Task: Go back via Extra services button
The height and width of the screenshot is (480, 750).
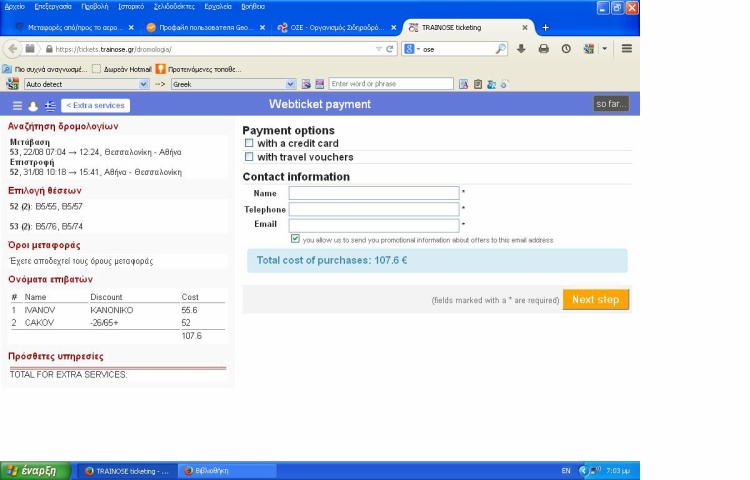Action: [x=96, y=106]
